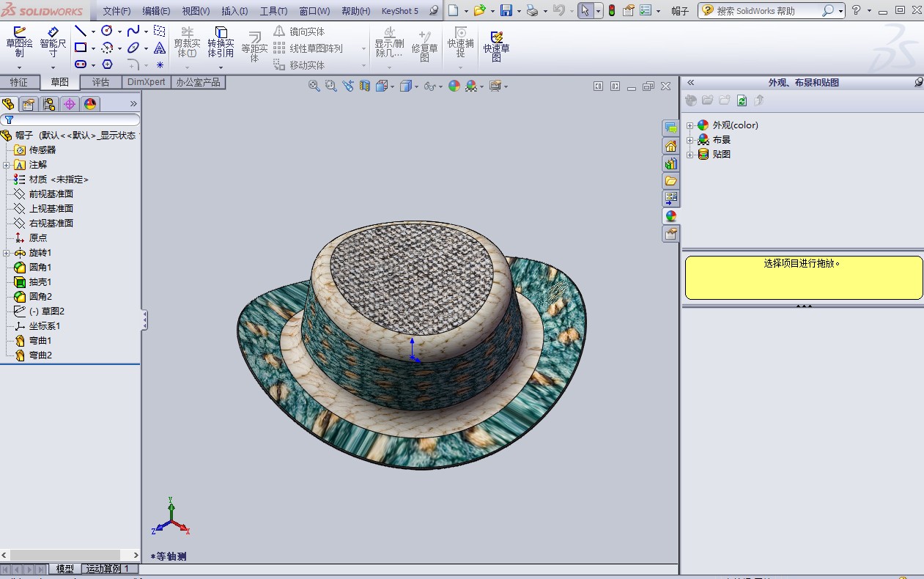Click the Edit Appearance color ball icon
This screenshot has height=579, width=924.
pyautogui.click(x=454, y=86)
